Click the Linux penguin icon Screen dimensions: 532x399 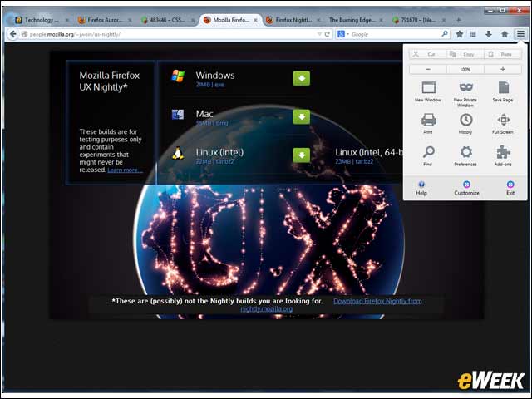click(178, 153)
